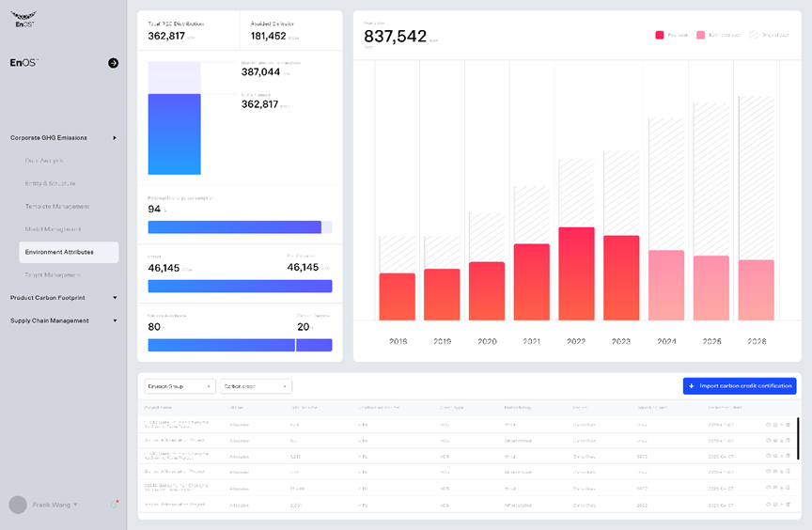The width and height of the screenshot is (812, 530).
Task: Toggle the red real cost legend swatch
Action: [x=660, y=35]
